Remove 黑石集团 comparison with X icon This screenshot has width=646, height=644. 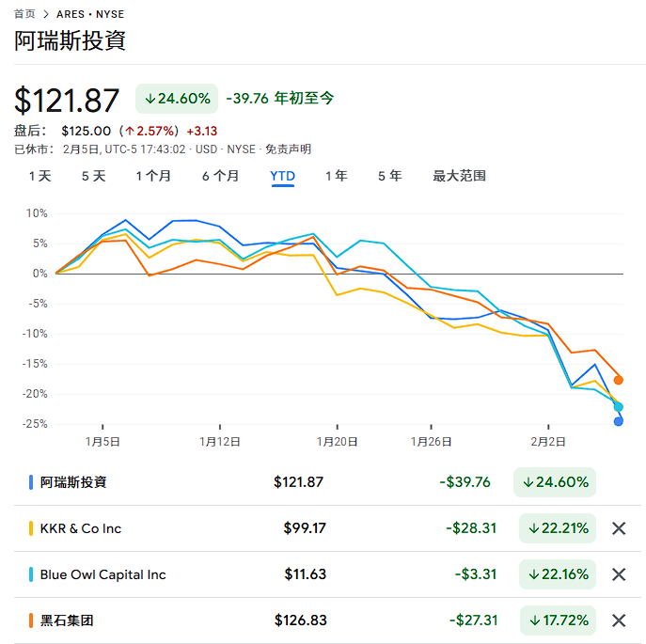click(619, 620)
